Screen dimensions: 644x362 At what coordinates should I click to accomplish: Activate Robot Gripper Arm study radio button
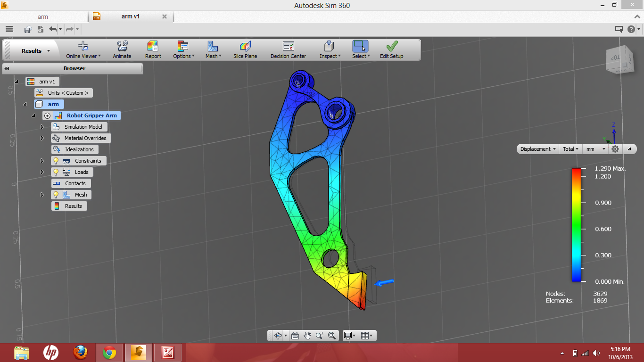tap(47, 115)
